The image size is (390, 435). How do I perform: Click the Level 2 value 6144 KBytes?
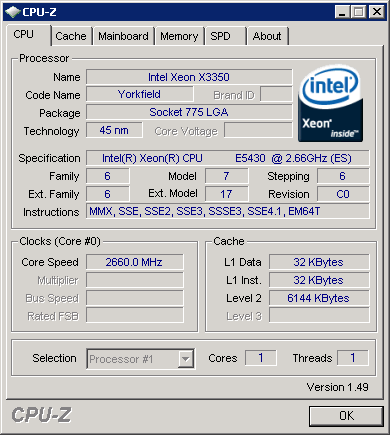point(319,298)
